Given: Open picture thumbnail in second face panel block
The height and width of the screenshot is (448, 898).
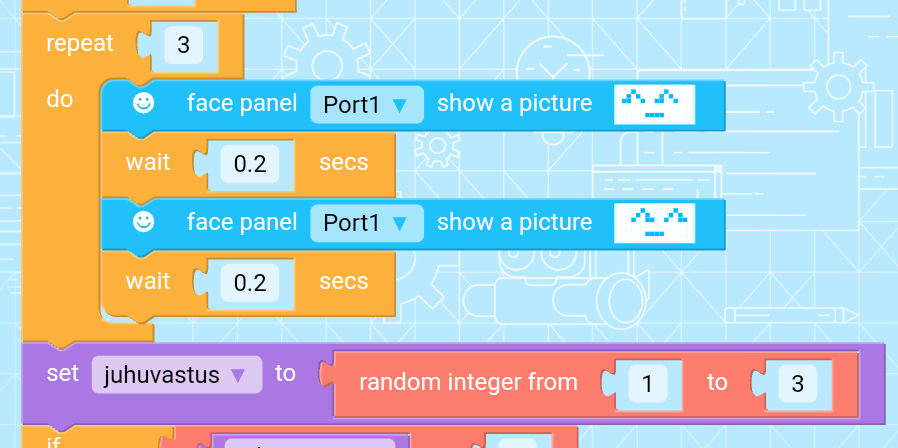Looking at the screenshot, I should tap(654, 223).
